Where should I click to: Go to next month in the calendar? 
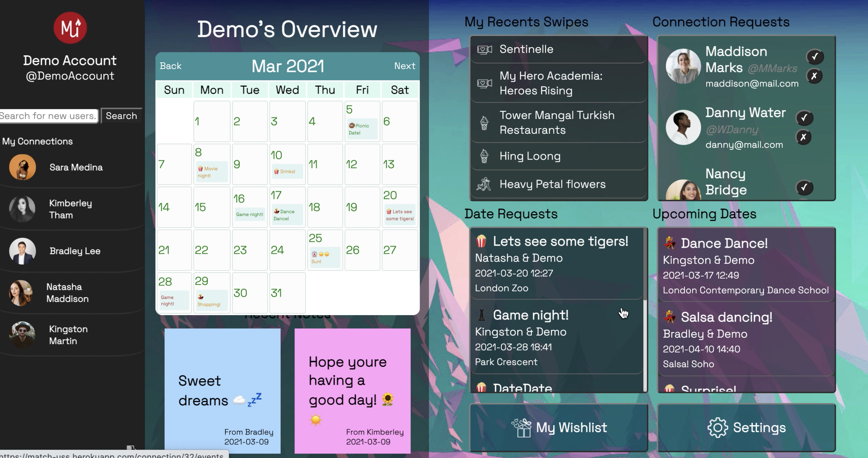pos(404,66)
